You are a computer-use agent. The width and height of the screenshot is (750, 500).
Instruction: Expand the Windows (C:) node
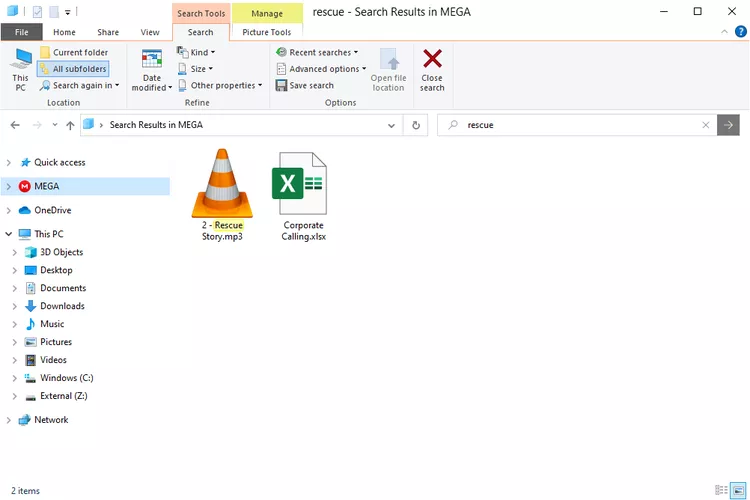pyautogui.click(x=14, y=378)
